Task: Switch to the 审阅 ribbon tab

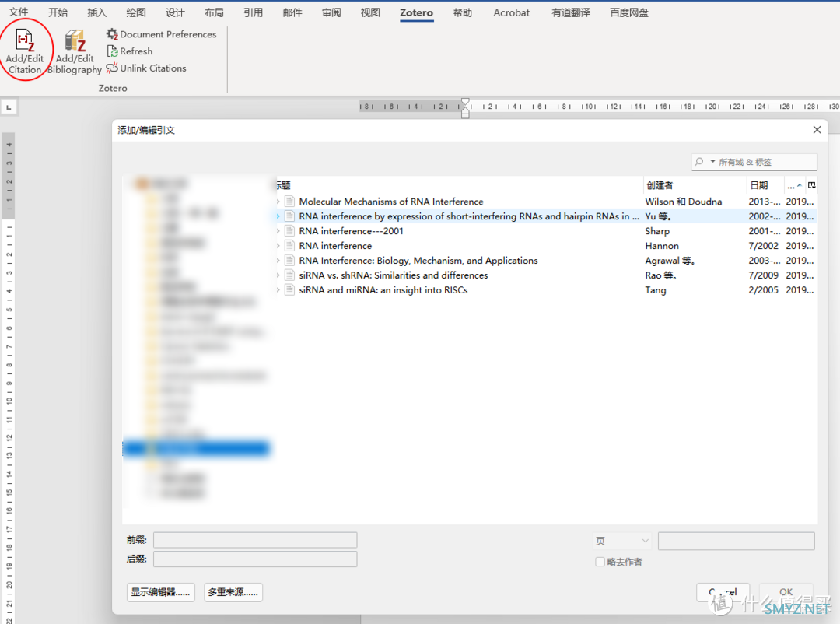Action: (x=331, y=12)
